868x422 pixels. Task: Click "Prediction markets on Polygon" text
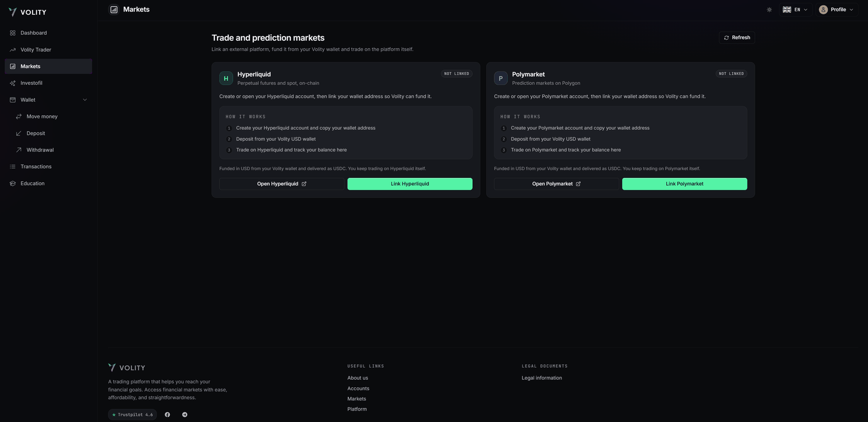point(546,84)
